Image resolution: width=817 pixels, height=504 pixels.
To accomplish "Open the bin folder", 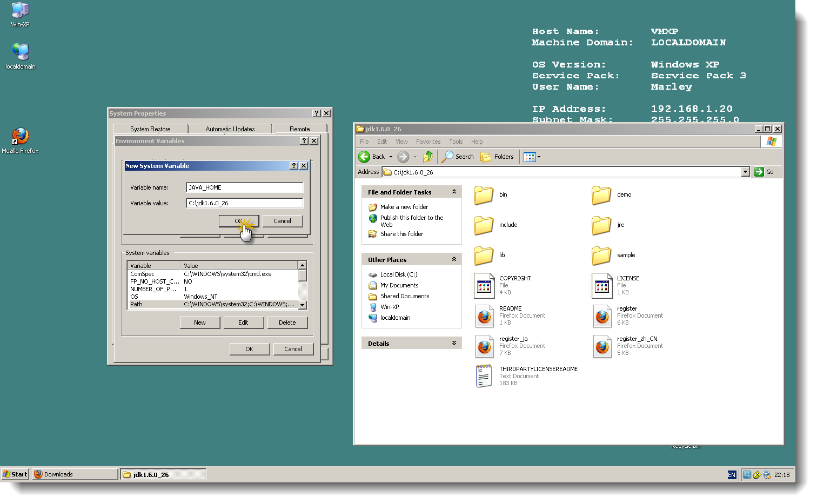I will (x=484, y=196).
